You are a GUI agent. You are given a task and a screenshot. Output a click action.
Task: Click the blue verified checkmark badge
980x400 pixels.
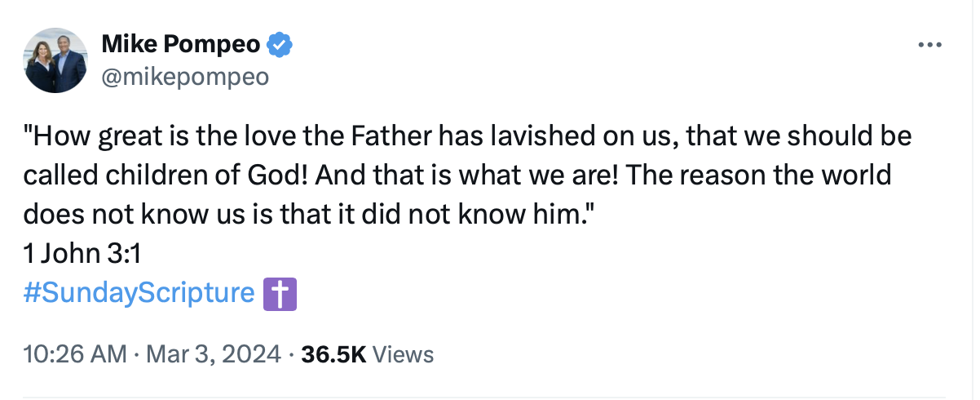click(x=280, y=46)
